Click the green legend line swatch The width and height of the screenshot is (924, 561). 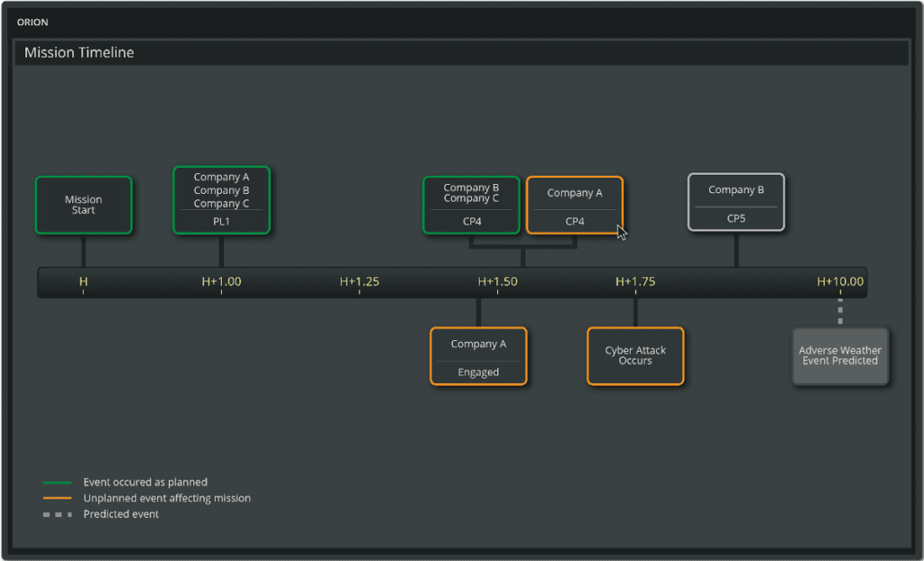click(57, 483)
